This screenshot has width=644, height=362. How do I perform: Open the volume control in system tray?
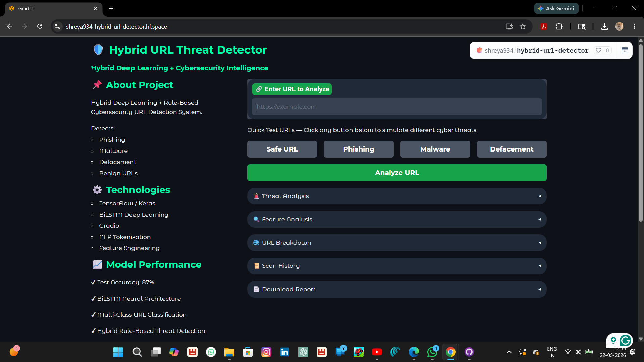[578, 352]
